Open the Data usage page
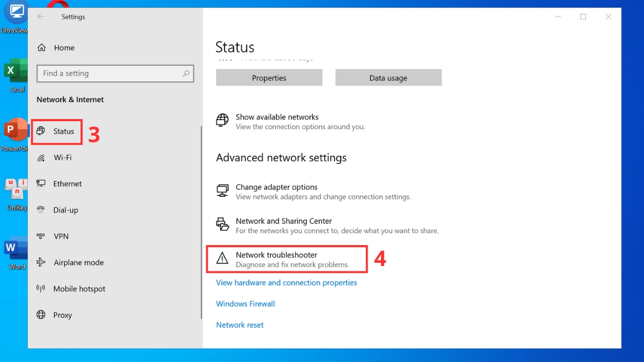644x362 pixels. 388,77
